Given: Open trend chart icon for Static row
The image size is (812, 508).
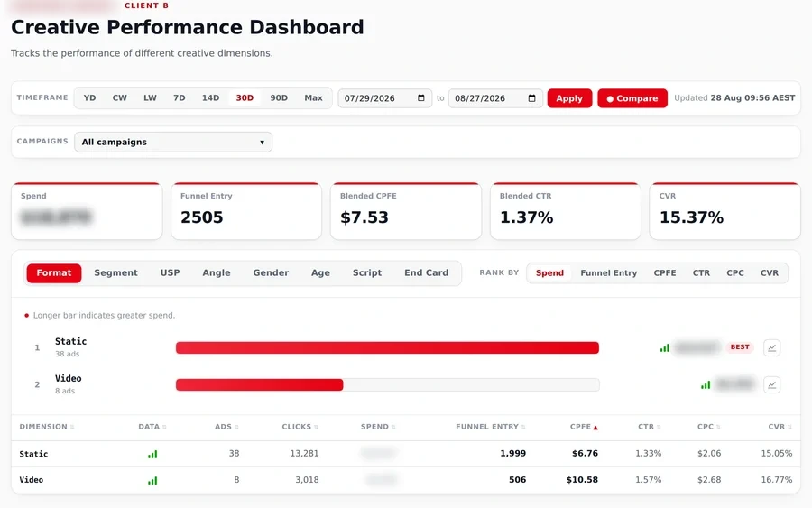Looking at the screenshot, I should [771, 347].
